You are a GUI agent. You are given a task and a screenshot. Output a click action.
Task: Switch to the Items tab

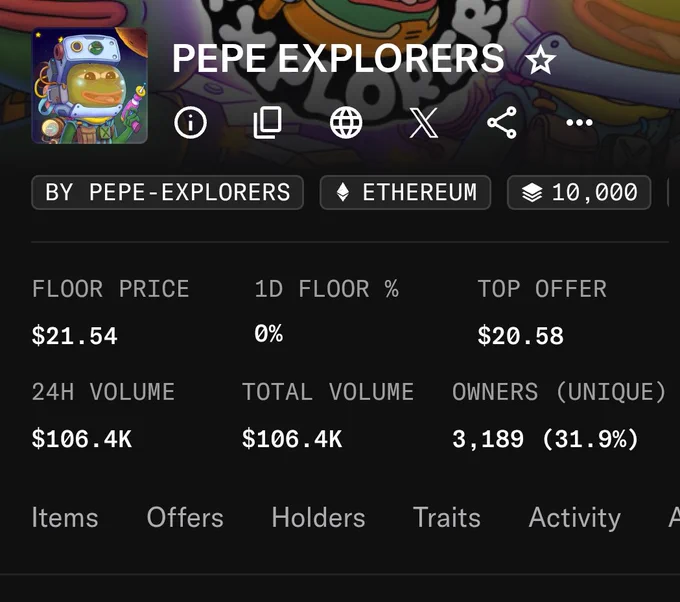[x=65, y=517]
